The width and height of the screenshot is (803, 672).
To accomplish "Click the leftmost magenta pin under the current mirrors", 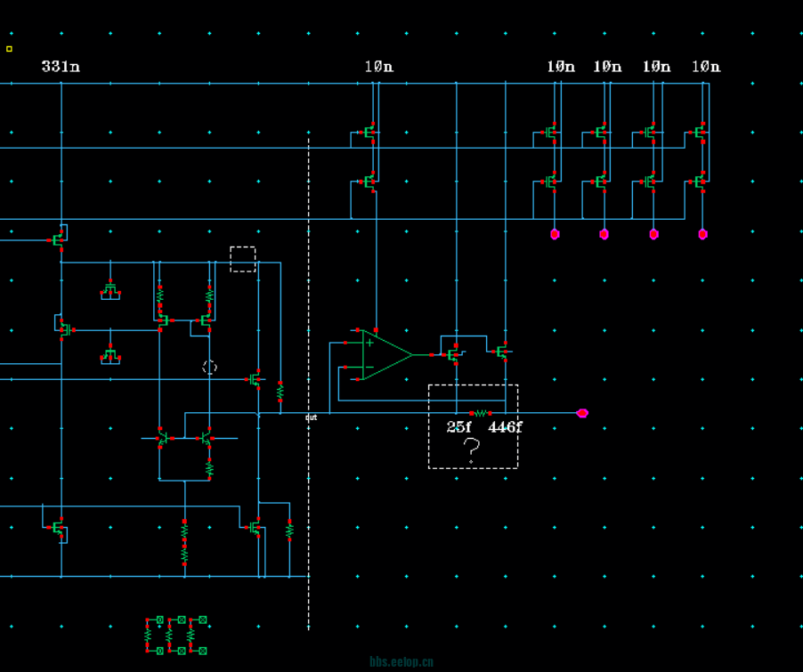I will [555, 234].
